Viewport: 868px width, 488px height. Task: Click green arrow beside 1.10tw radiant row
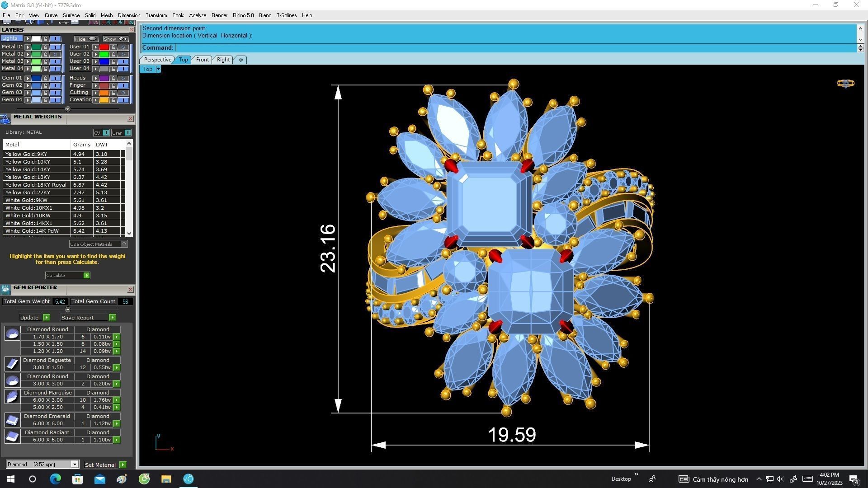tap(117, 440)
